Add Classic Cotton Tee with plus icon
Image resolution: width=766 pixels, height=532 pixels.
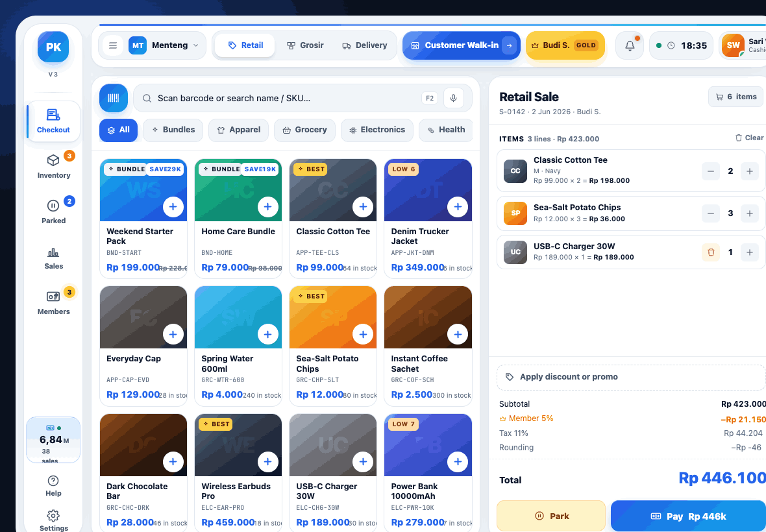(x=363, y=207)
